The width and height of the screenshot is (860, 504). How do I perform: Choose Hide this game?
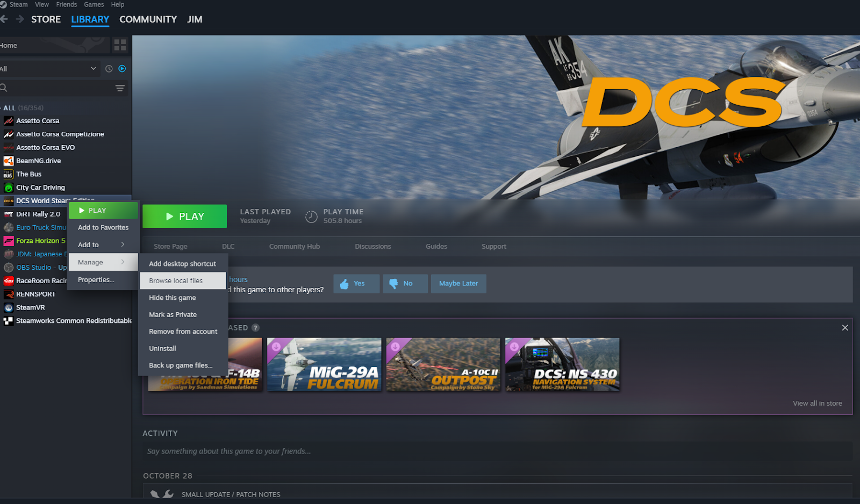183,298
